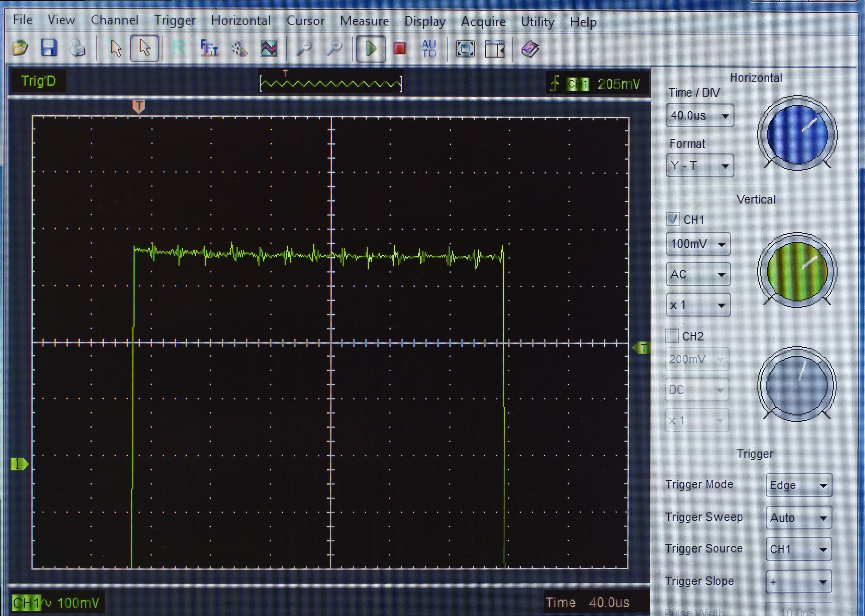Save waveform using the floppy disk icon
The width and height of the screenshot is (865, 616).
click(49, 48)
